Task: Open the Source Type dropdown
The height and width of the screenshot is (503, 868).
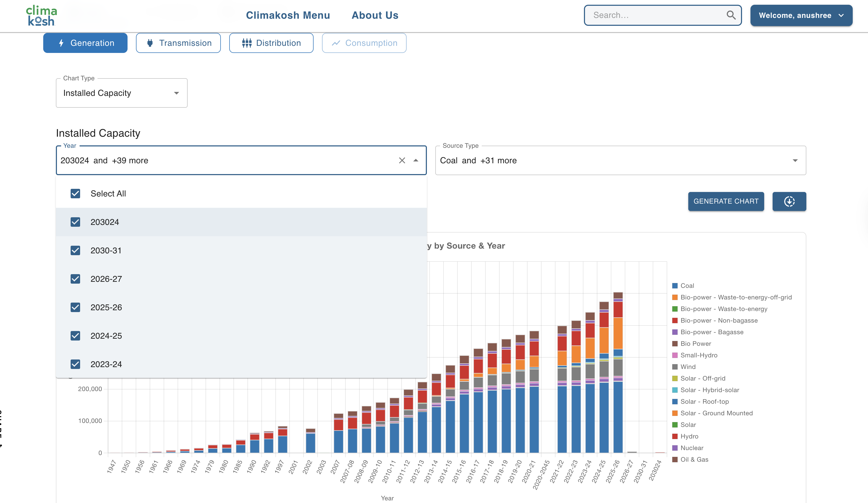Action: (620, 160)
